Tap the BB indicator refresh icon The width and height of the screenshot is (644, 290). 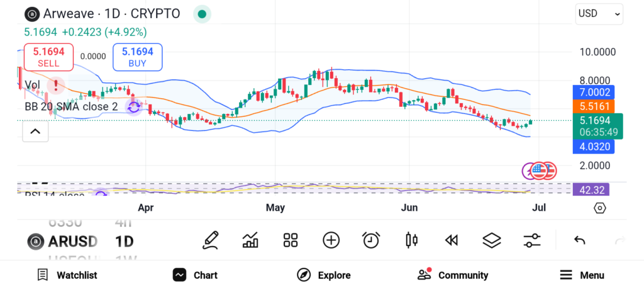[x=134, y=107]
